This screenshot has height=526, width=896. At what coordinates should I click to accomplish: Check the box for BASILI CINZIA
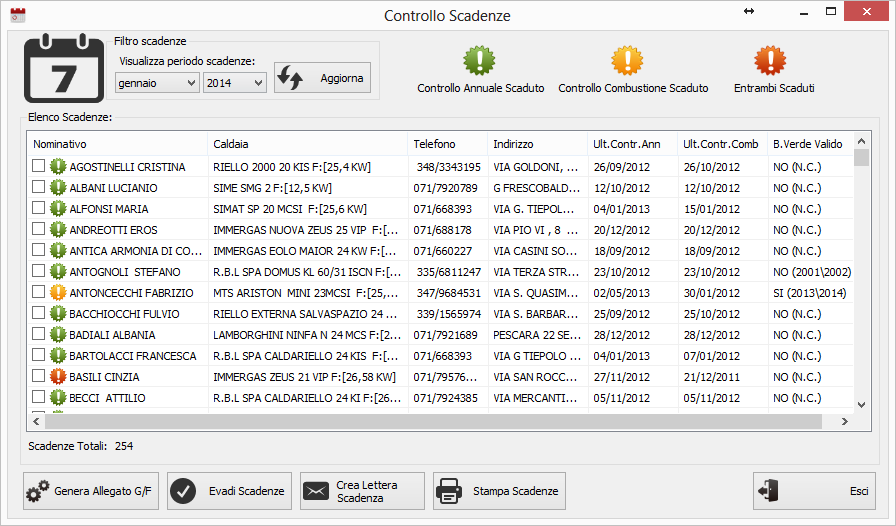pyautogui.click(x=38, y=376)
